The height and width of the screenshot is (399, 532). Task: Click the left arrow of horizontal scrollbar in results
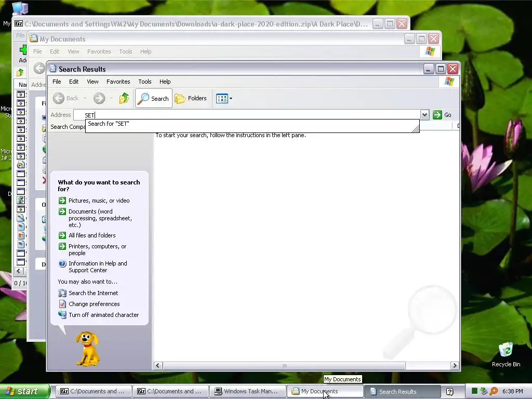click(x=158, y=365)
